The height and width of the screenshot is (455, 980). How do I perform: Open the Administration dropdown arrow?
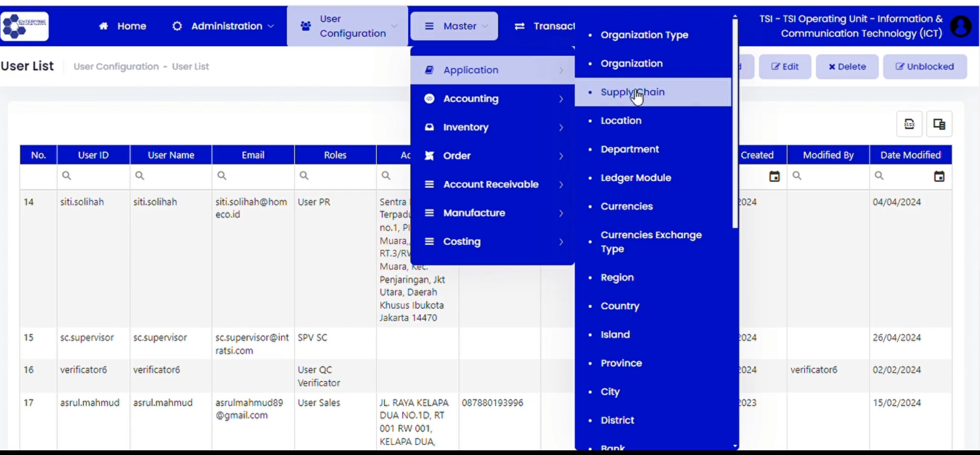[x=271, y=26]
